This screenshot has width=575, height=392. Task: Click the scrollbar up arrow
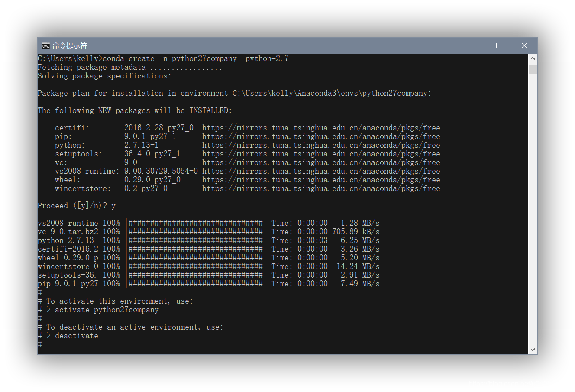pos(533,58)
